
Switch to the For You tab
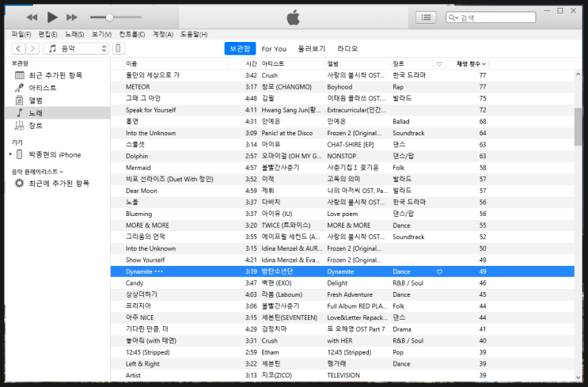coord(274,49)
